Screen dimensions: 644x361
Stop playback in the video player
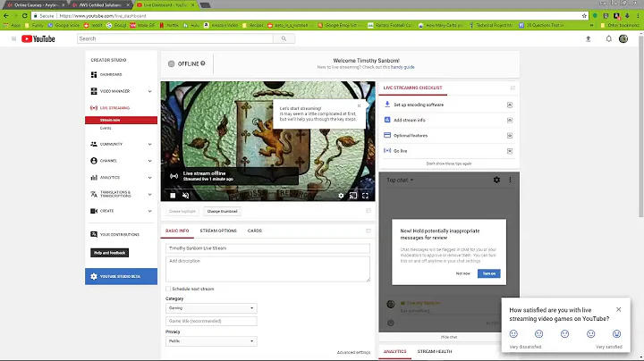tap(173, 196)
